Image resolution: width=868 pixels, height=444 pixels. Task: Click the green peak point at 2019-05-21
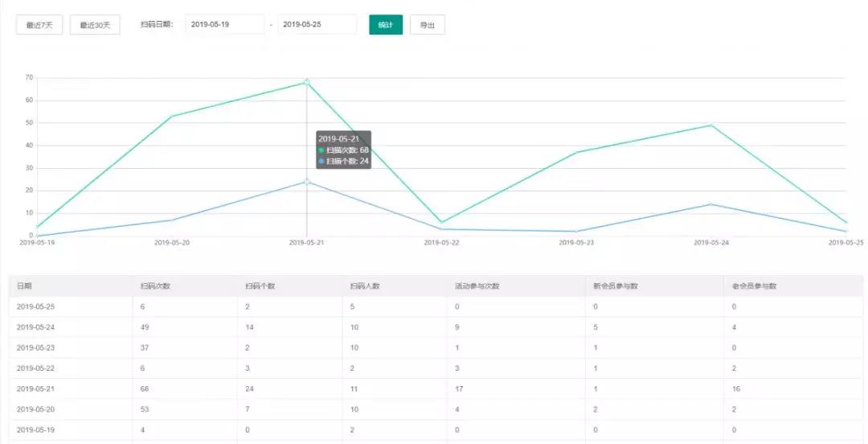(307, 82)
